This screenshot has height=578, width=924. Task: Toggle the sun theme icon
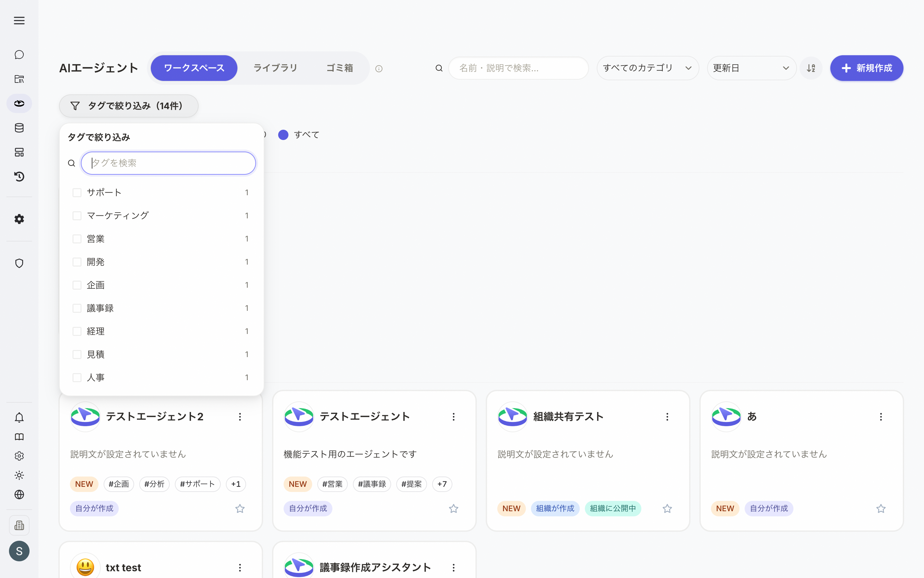(19, 475)
